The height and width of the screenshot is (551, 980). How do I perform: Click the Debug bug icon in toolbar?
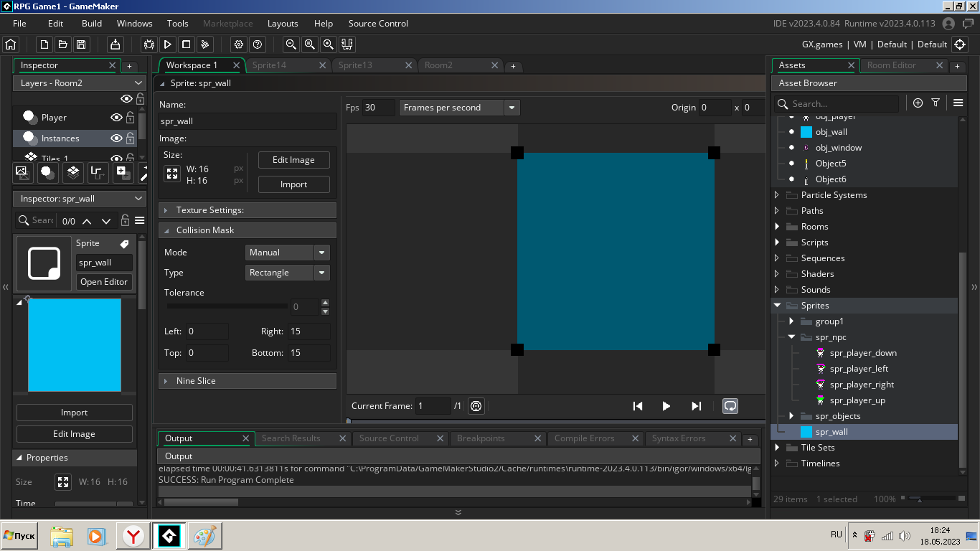(149, 44)
